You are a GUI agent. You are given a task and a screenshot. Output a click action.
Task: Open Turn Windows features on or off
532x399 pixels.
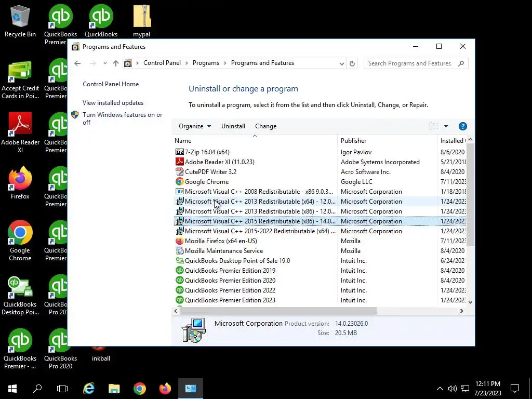tap(122, 118)
